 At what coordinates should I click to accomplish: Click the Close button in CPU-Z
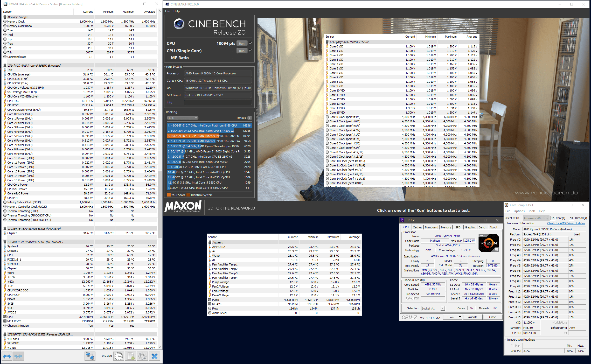coord(492,317)
